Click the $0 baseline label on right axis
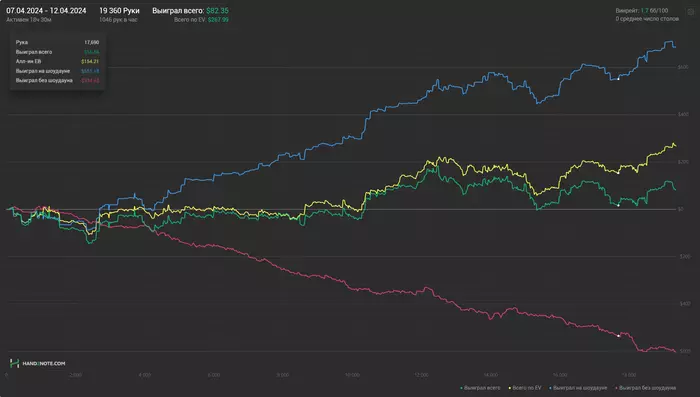Image resolution: width=700 pixels, height=397 pixels. point(681,209)
